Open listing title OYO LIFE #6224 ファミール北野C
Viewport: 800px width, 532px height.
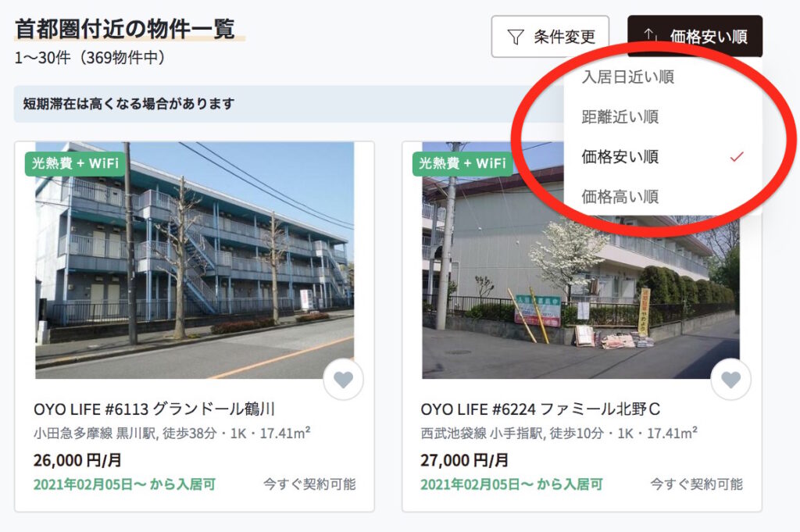click(x=541, y=409)
